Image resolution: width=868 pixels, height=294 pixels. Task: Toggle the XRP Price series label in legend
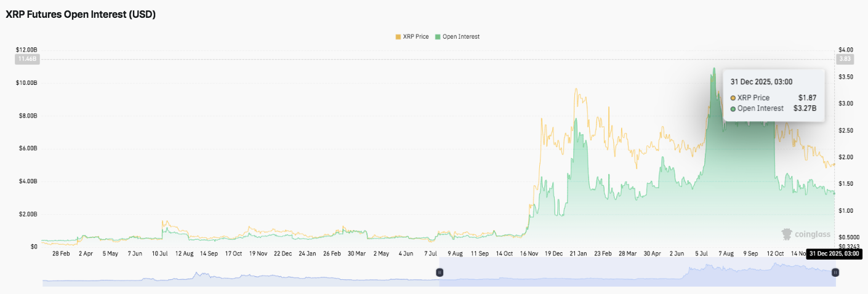tap(416, 37)
